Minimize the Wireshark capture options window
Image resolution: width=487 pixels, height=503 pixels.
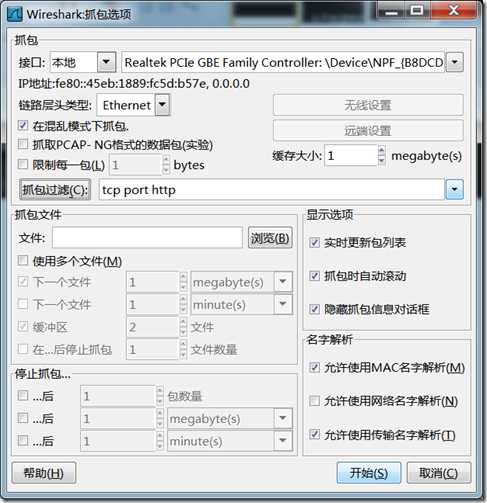[391, 10]
